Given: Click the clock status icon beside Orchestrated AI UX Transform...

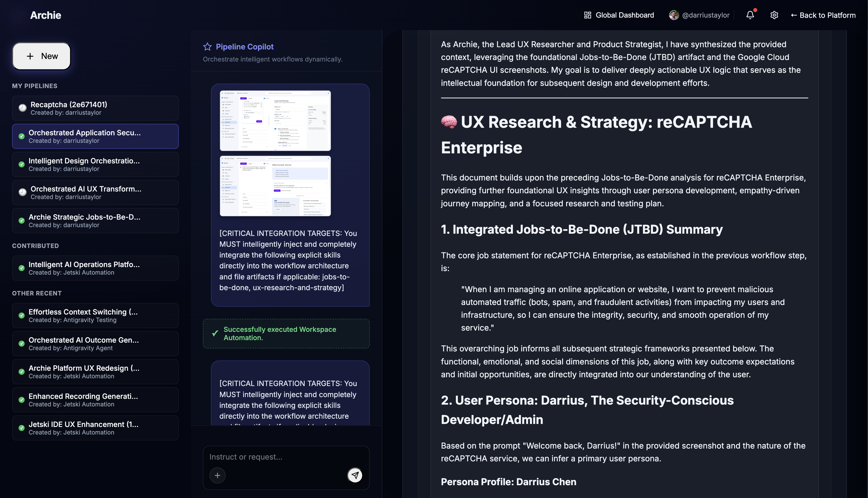Looking at the screenshot, I should (x=23, y=192).
